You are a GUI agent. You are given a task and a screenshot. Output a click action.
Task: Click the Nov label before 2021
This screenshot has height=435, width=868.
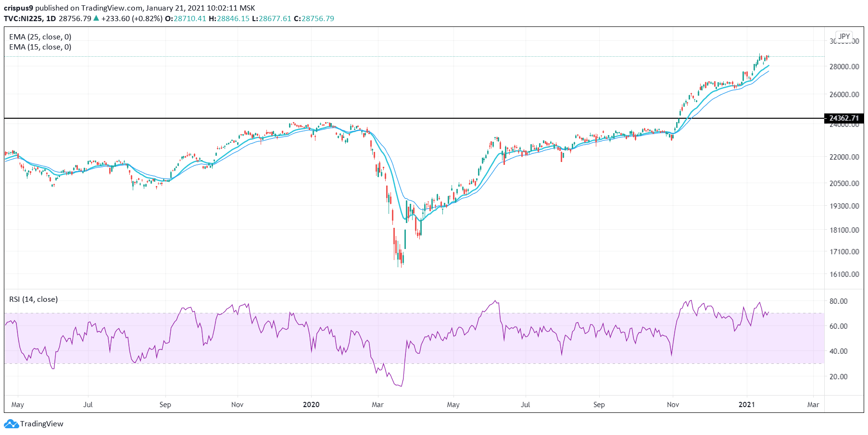click(x=673, y=405)
